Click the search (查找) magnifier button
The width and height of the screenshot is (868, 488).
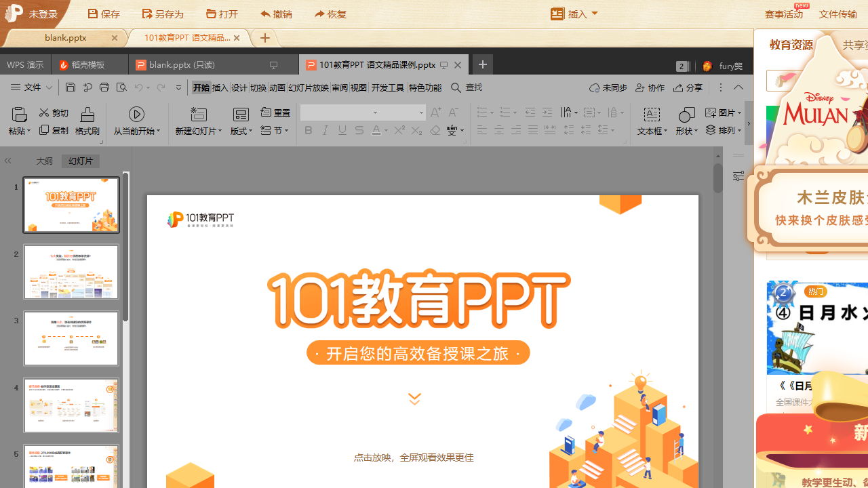pos(467,87)
